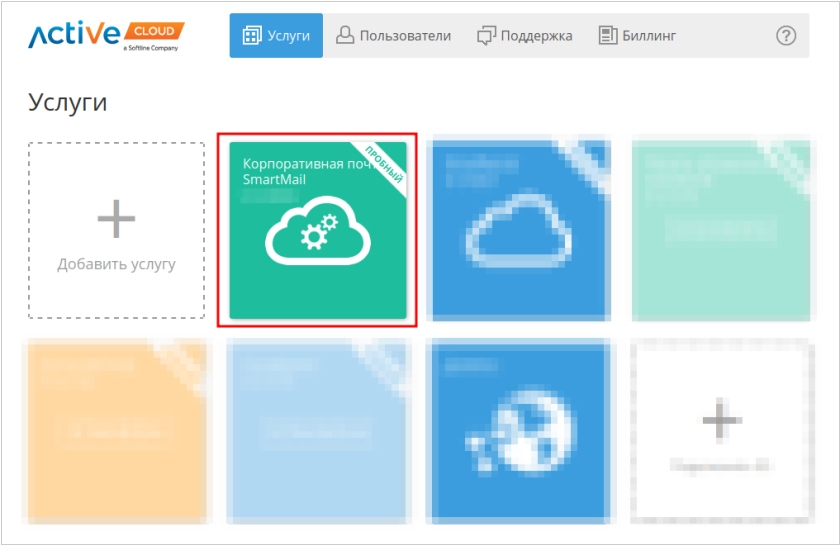The image size is (840, 545).
Task: Click the ПРОБНЫЙ ribbon on SmartMail tile
Action: click(x=385, y=163)
